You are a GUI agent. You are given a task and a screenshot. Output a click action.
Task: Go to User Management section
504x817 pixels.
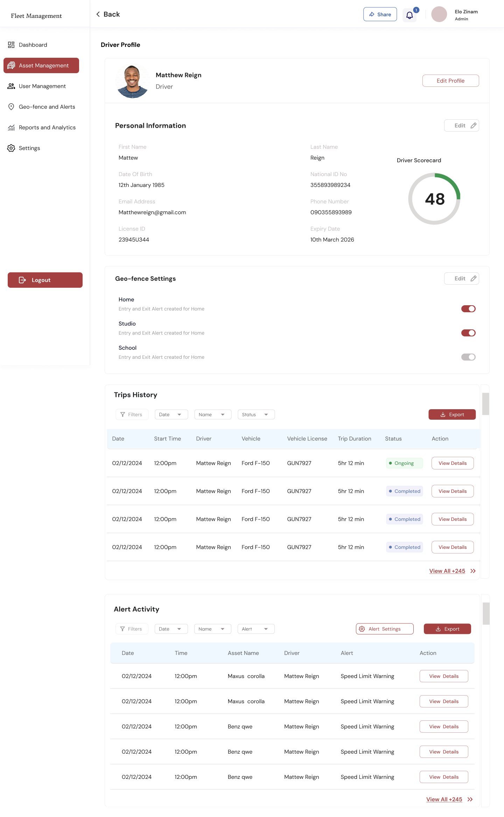pos(41,86)
